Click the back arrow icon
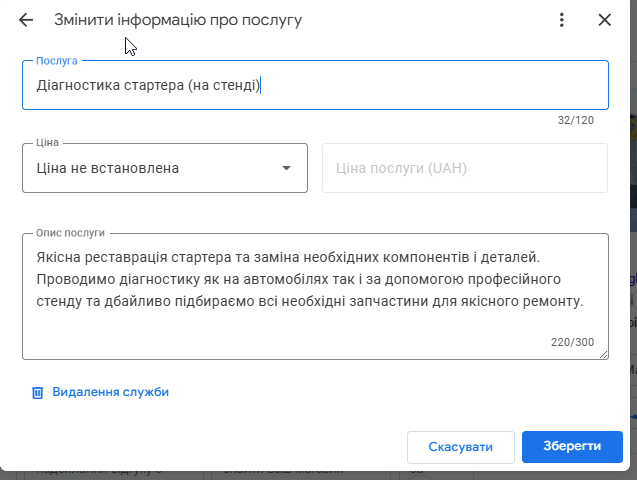637x480 pixels. (26, 20)
